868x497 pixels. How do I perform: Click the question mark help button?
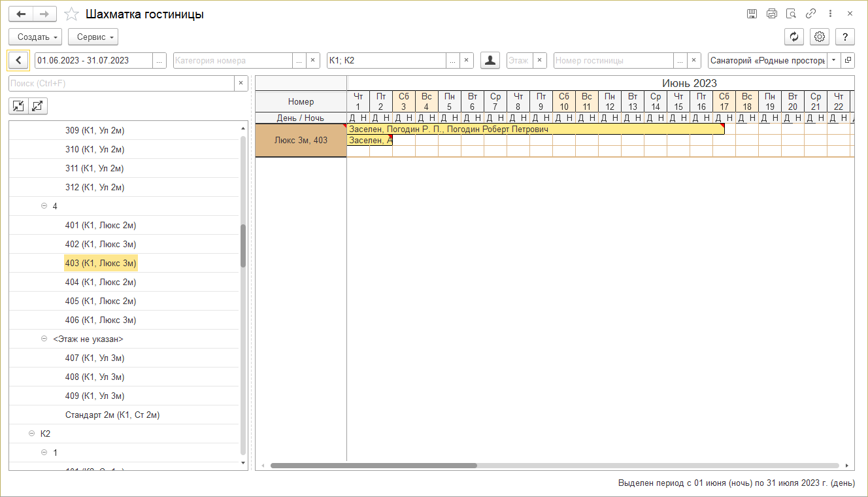[x=845, y=37]
